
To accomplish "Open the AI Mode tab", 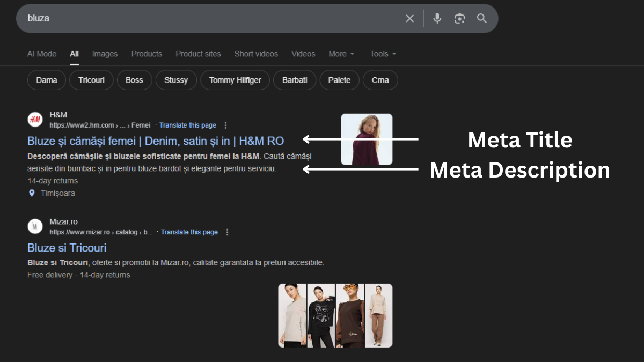I will click(x=42, y=54).
